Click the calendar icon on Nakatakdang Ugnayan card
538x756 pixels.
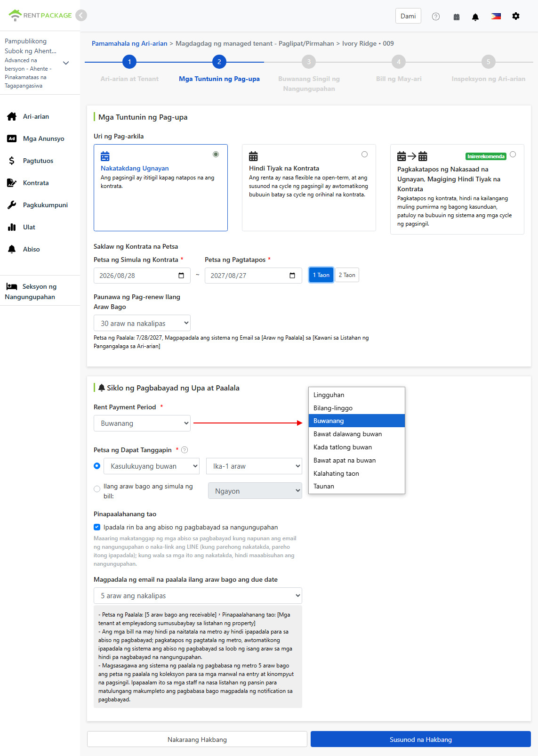pos(105,156)
